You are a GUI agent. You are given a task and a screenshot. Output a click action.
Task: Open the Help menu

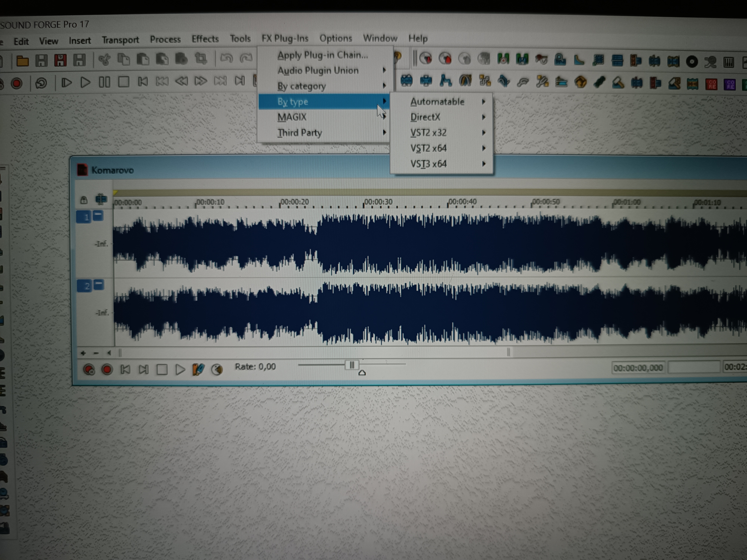click(x=418, y=38)
